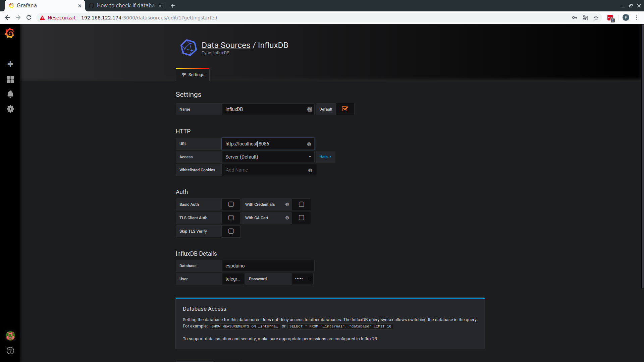Viewport: 644px width, 362px height.
Task: Click the Whitelisted Cookies info icon
Action: (x=310, y=170)
